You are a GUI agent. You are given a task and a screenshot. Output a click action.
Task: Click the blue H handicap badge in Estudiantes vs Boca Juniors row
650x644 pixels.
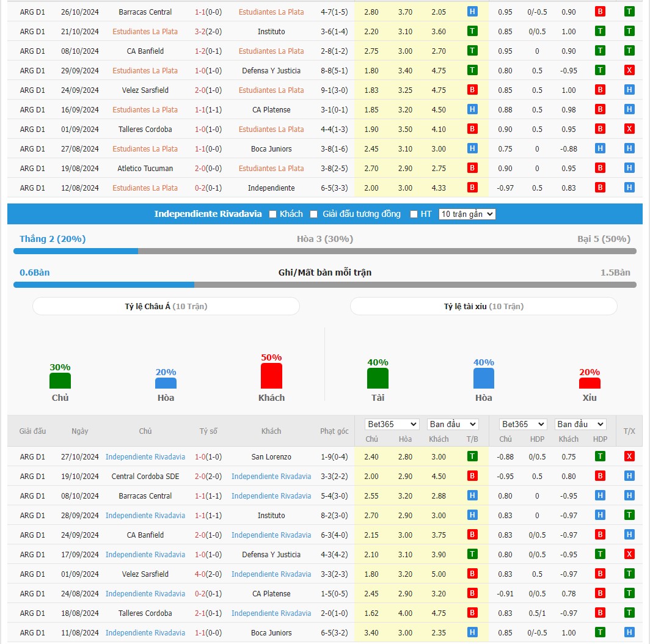(600, 148)
